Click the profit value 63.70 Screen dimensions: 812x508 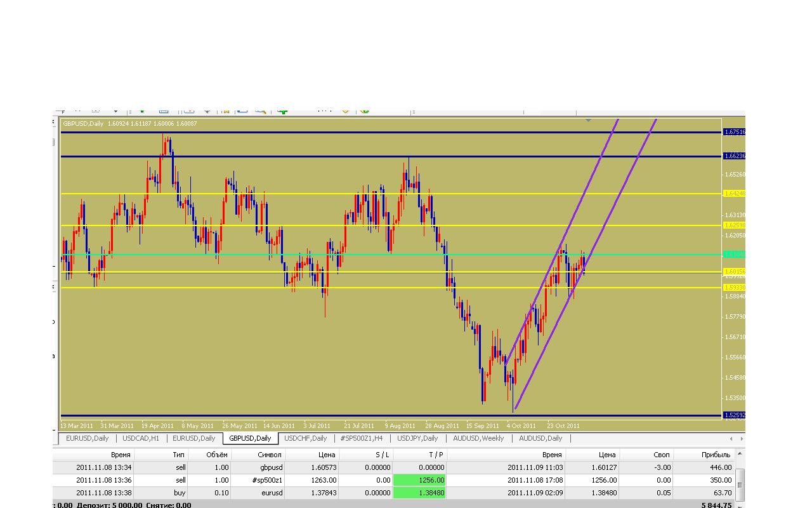pyautogui.click(x=723, y=493)
